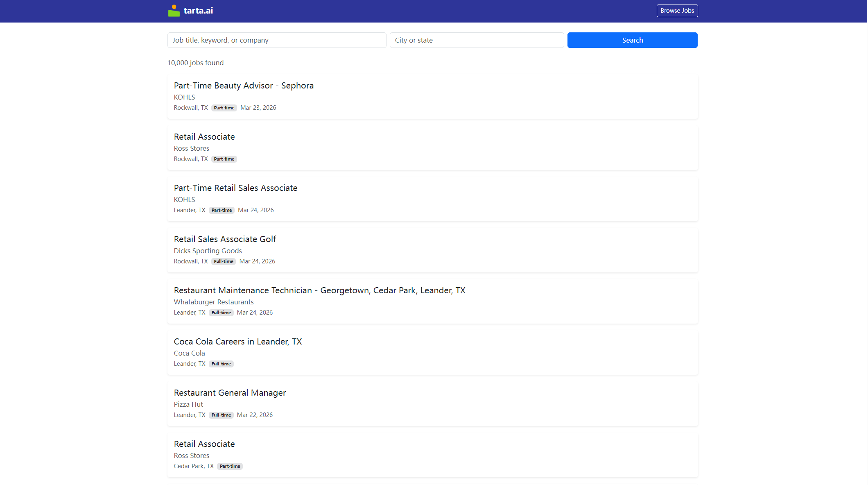Click Full-time badge on Dicks Sporting Goods job

(x=224, y=262)
